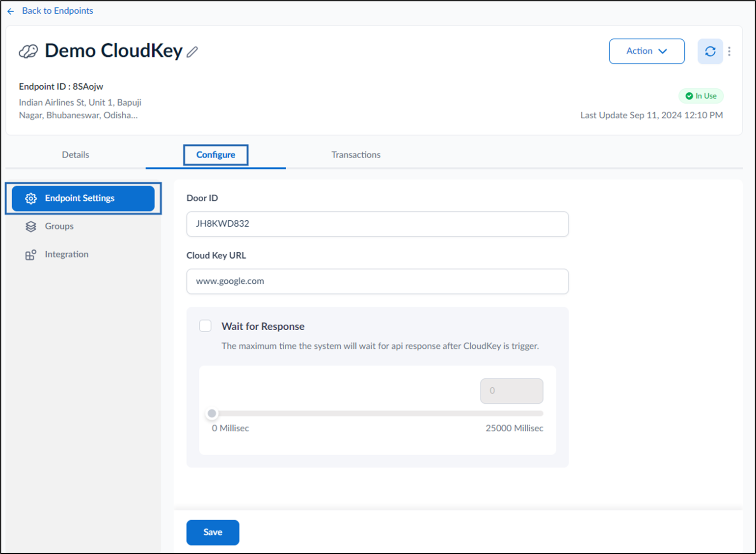The height and width of the screenshot is (554, 756).
Task: Click the Endpoint ID : 8SAojw text
Action: [x=61, y=87]
